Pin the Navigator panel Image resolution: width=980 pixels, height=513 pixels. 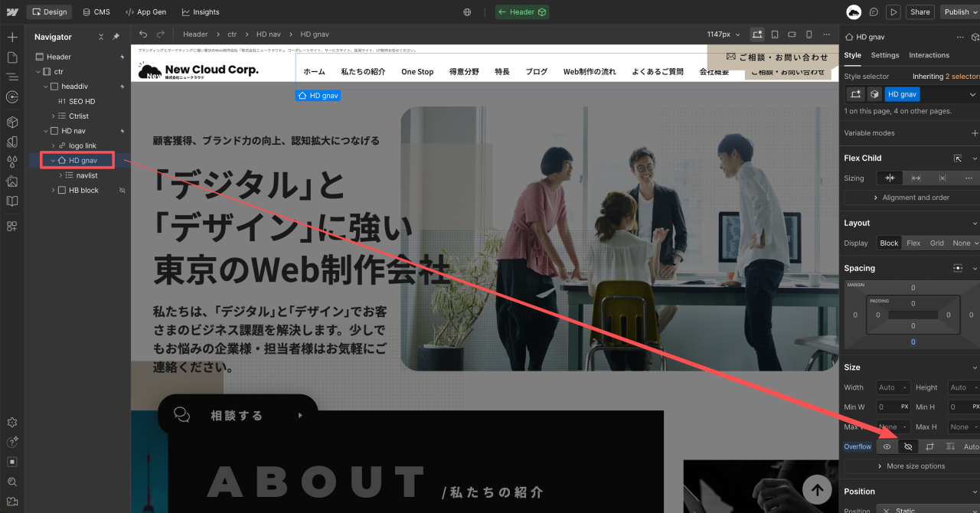pyautogui.click(x=116, y=37)
